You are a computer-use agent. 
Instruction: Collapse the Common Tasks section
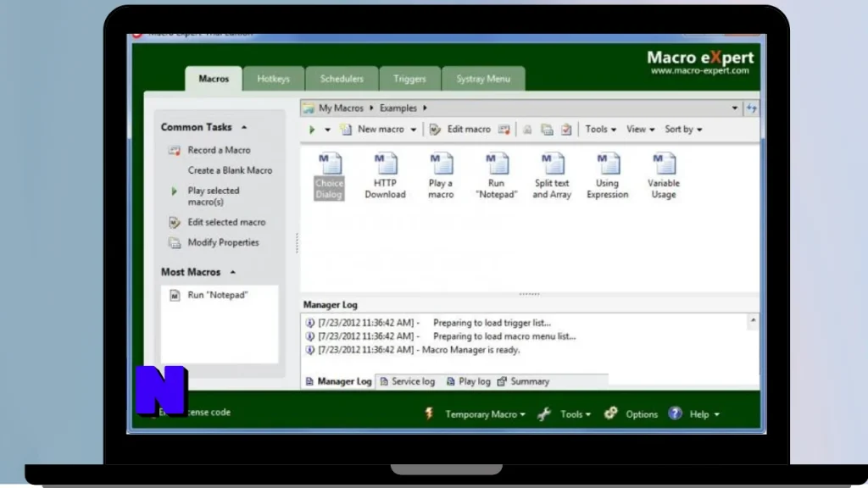tap(243, 127)
